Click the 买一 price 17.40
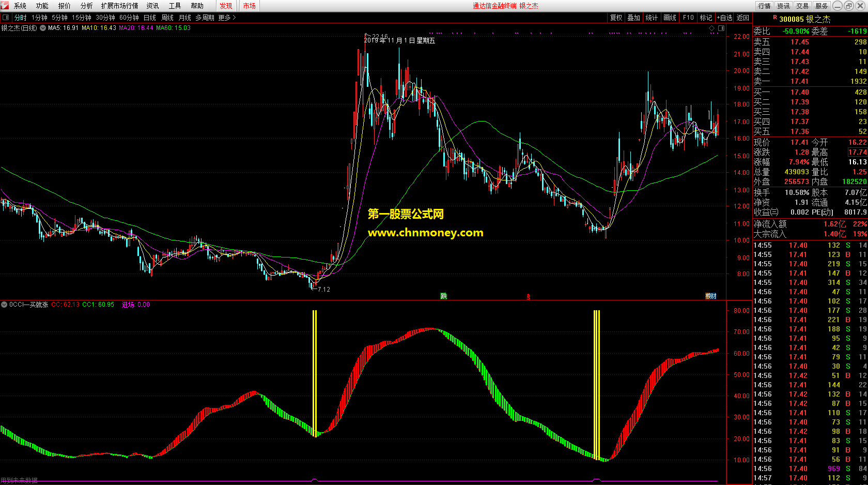868x485 pixels. click(799, 92)
